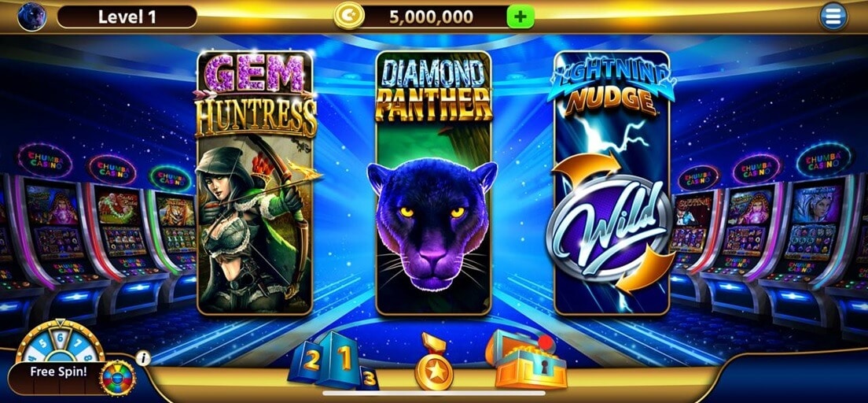Click the Free Spin! button
This screenshot has width=868, height=403.
(57, 372)
